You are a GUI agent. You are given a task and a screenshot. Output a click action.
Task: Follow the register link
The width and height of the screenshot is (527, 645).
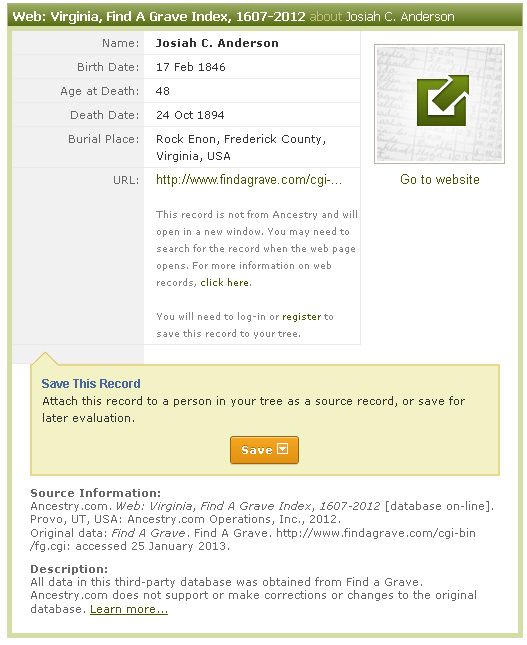pyautogui.click(x=301, y=317)
